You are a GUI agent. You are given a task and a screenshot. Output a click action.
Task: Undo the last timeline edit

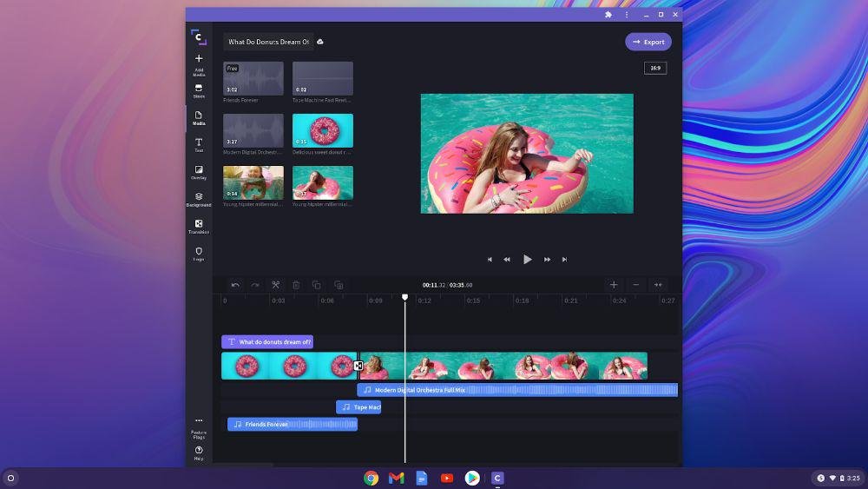(x=235, y=285)
